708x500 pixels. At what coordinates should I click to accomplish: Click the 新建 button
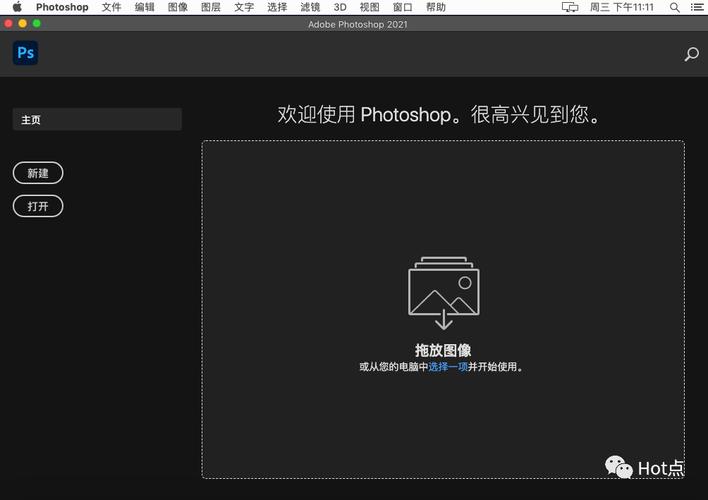(38, 173)
